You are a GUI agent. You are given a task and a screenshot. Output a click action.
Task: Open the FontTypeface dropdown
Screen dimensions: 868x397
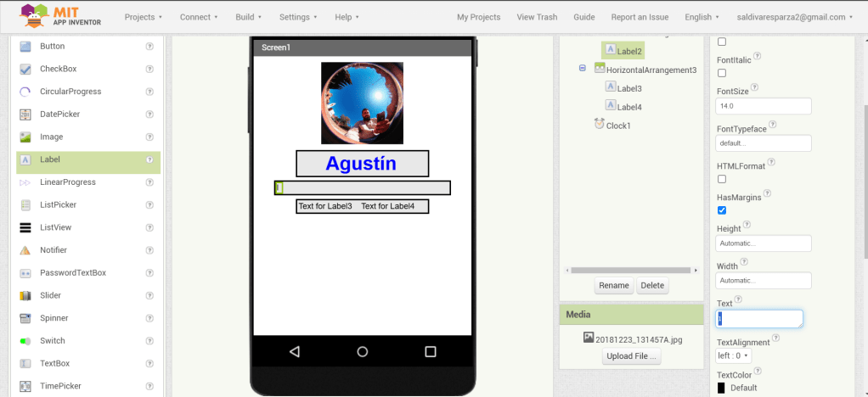click(x=764, y=143)
